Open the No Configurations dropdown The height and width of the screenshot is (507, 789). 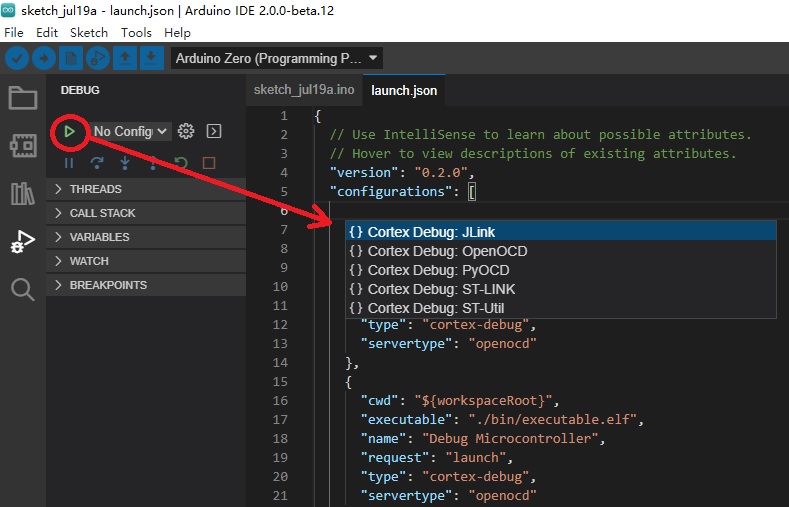(131, 131)
